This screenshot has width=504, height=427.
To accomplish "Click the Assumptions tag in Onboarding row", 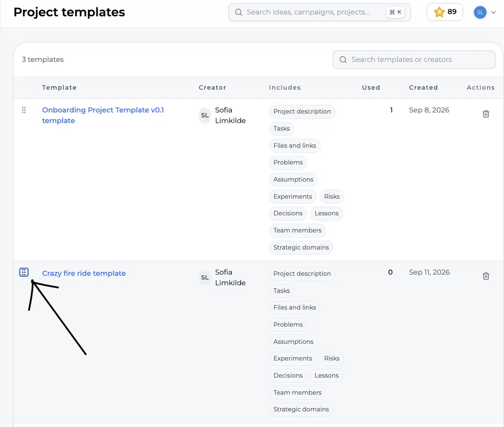I will 293,180.
